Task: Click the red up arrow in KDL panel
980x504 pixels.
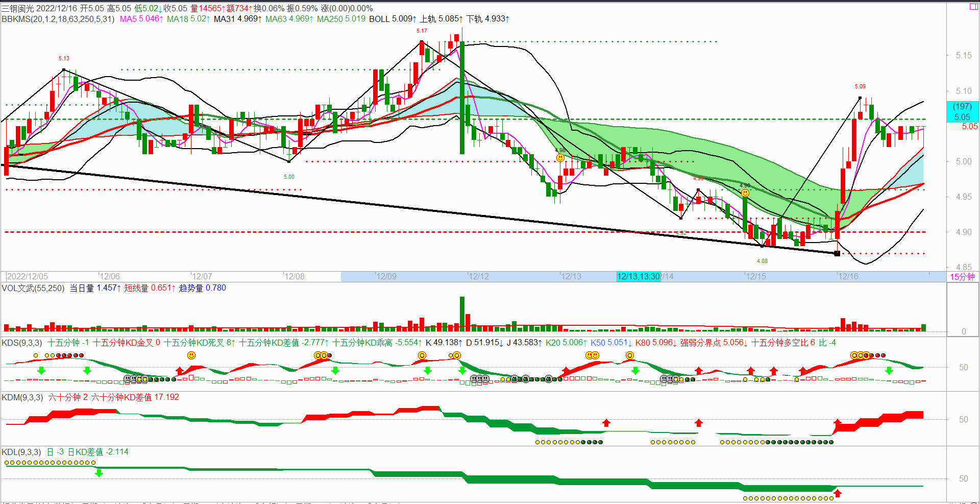Action: (x=837, y=493)
